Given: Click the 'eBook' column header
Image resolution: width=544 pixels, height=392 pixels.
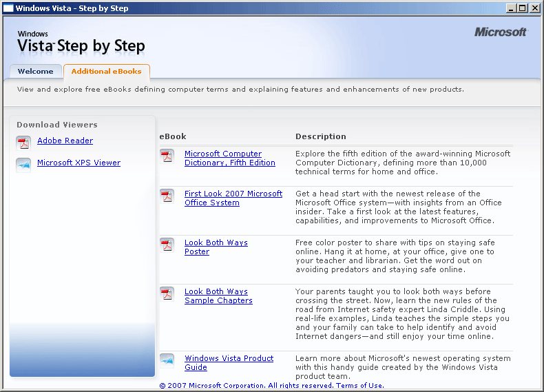Looking at the screenshot, I should (173, 136).
